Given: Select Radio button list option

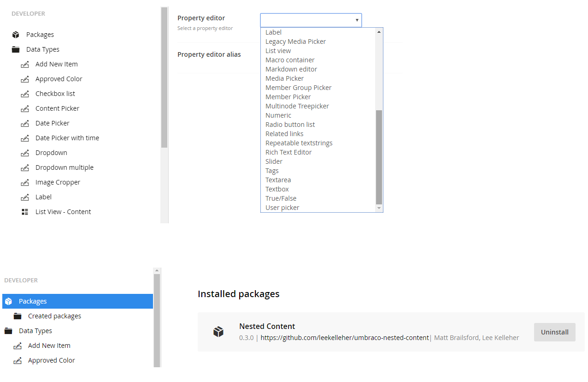Looking at the screenshot, I should (290, 125).
